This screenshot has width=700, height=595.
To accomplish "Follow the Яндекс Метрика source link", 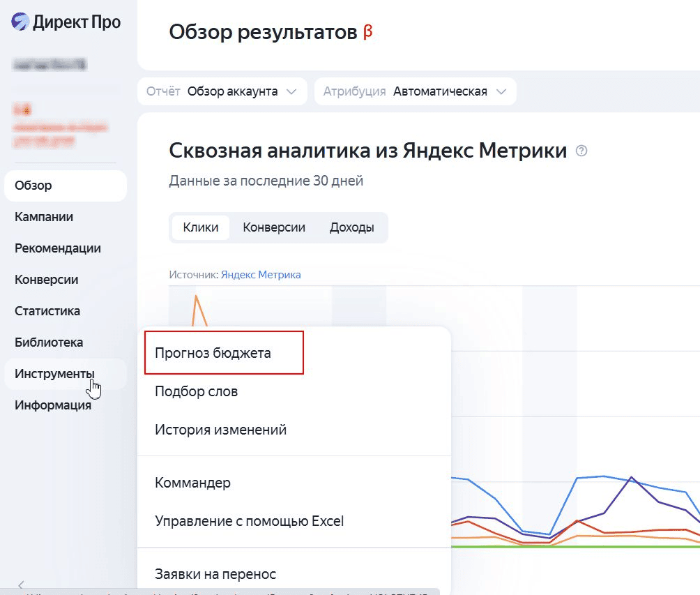I will coord(261,275).
